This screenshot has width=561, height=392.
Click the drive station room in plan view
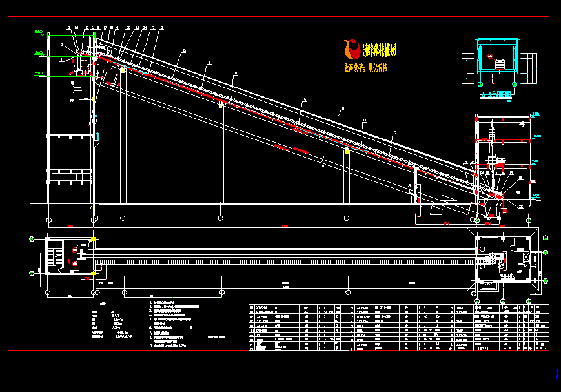(x=503, y=259)
